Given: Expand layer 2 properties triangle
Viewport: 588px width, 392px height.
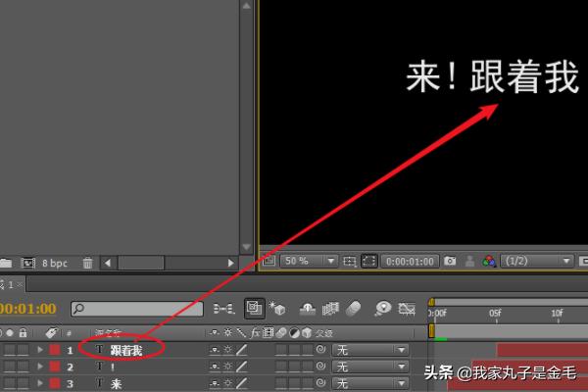Looking at the screenshot, I should pyautogui.click(x=40, y=367).
